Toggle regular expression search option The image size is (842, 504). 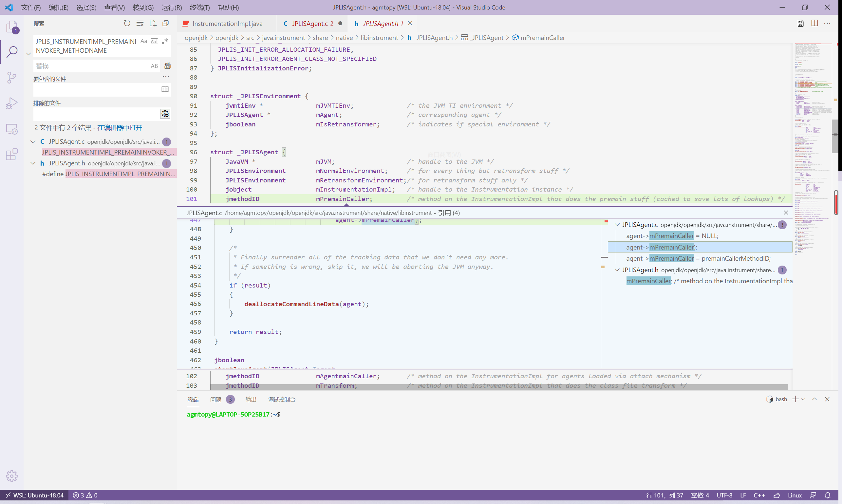tap(165, 42)
